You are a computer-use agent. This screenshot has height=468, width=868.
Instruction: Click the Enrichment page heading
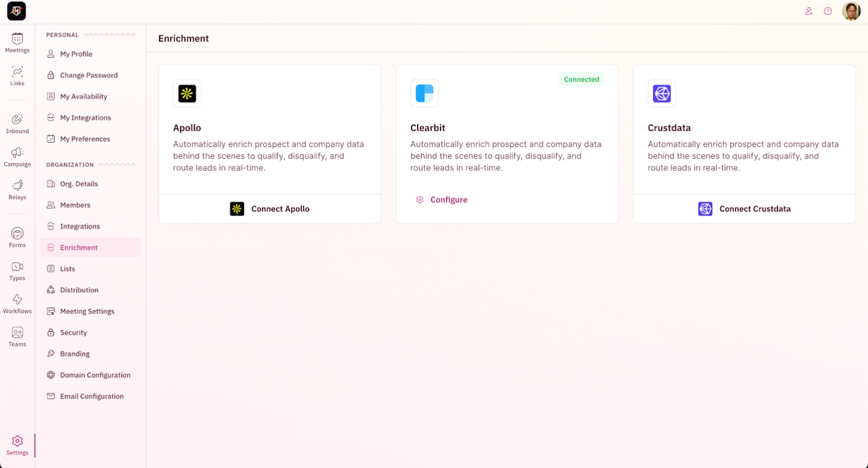point(184,39)
